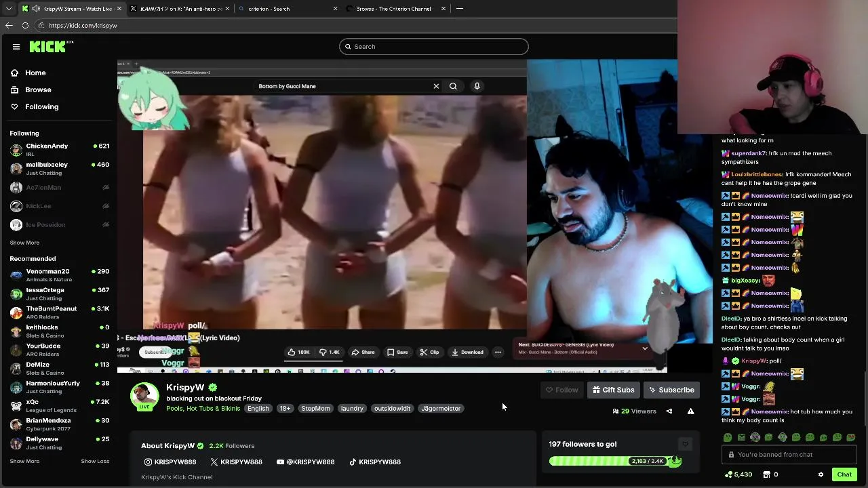The image size is (868, 488).
Task: Open KrispyW888 Instagram link
Action: pos(170,462)
